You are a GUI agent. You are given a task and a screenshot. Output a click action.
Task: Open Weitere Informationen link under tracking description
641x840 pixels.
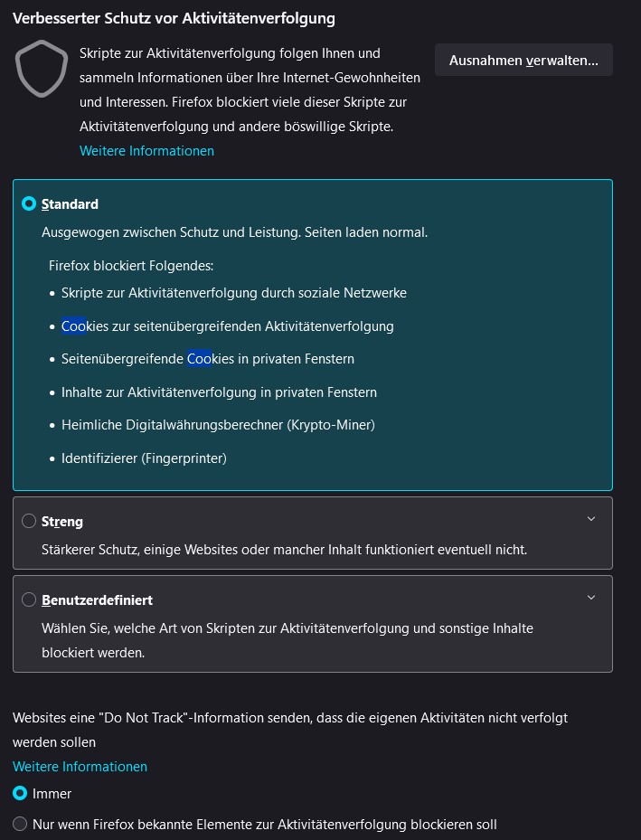click(146, 151)
